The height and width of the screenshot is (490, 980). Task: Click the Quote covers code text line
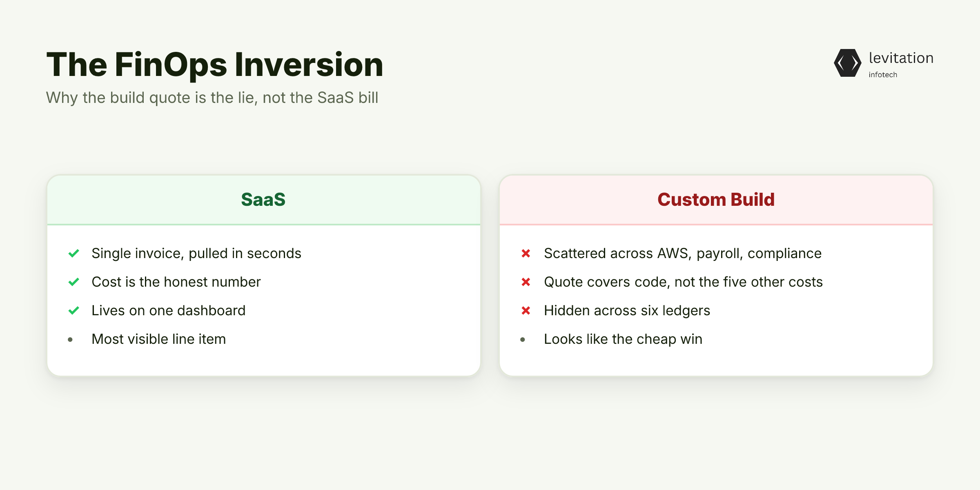point(683,282)
